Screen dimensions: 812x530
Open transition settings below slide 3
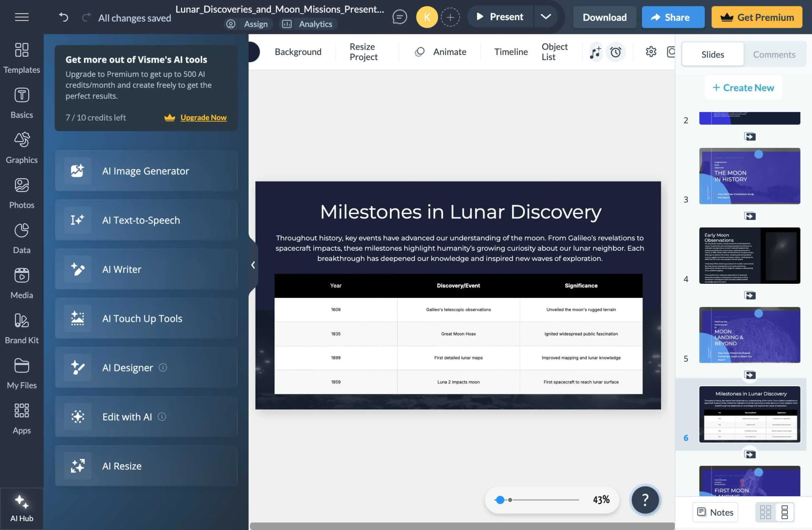pos(749,216)
